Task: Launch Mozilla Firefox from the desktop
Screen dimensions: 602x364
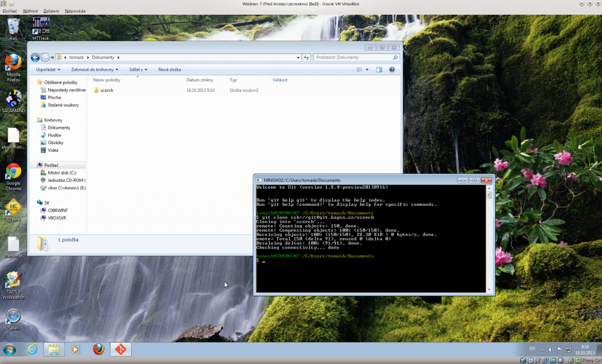Action: (x=13, y=68)
